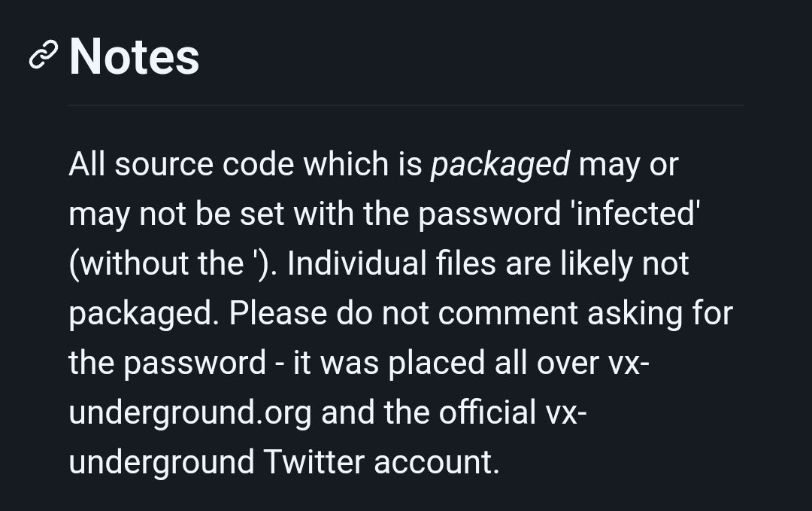Click the word 'account.' ending the paragraph

pos(436,461)
